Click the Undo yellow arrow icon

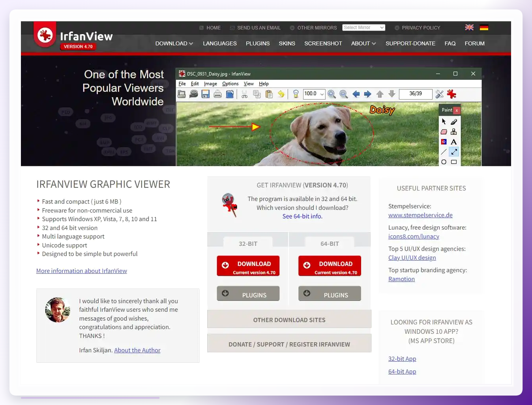pyautogui.click(x=281, y=94)
